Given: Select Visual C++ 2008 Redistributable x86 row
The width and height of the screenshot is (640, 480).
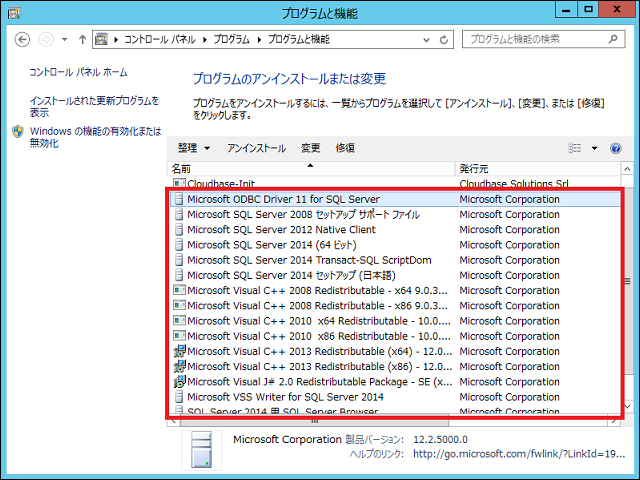Looking at the screenshot, I should point(394,306).
